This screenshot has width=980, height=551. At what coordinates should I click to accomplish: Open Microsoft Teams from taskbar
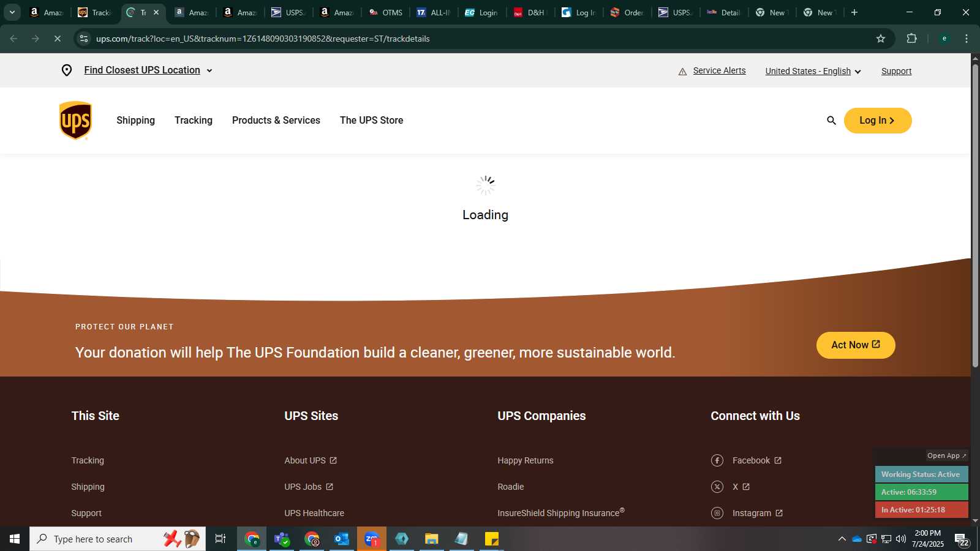[x=282, y=539]
